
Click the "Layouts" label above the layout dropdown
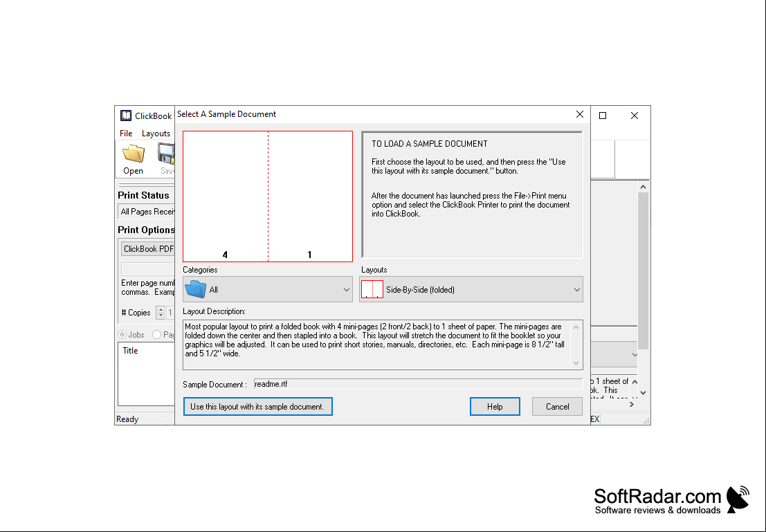[x=374, y=270]
